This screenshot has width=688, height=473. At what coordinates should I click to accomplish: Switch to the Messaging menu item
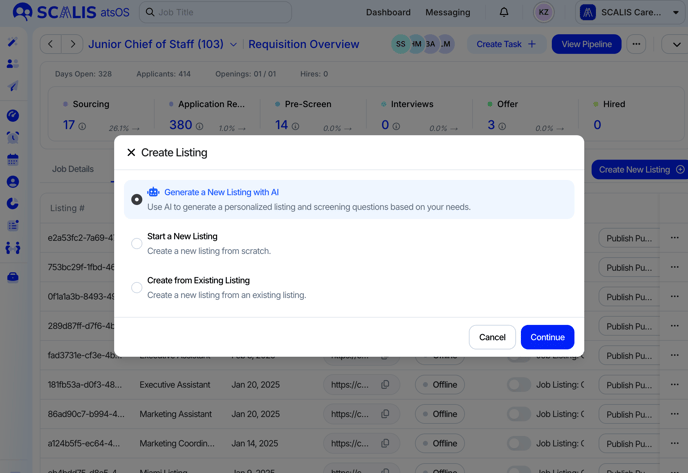[x=447, y=13]
